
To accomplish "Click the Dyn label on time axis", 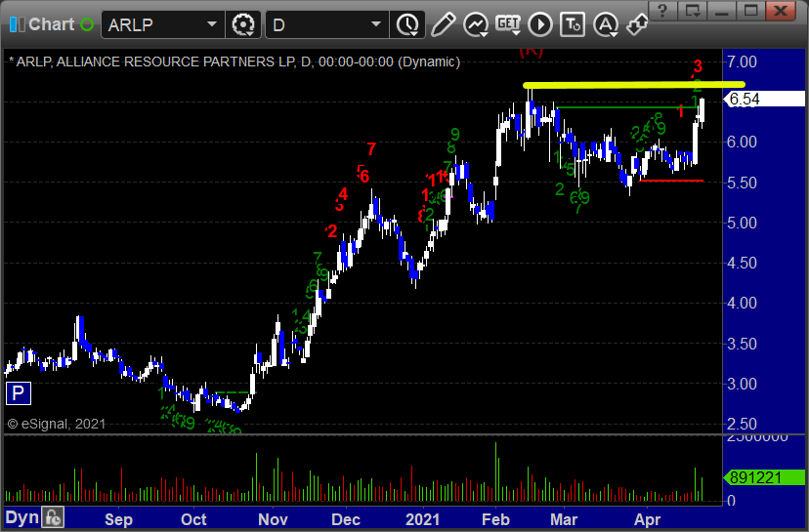I will click(x=22, y=517).
